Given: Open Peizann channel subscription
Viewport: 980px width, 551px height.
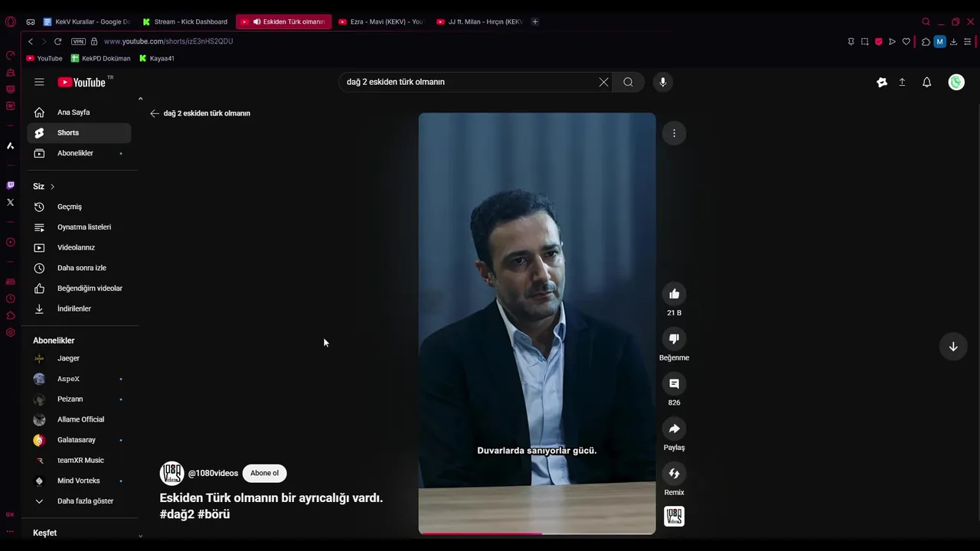Looking at the screenshot, I should tap(79, 399).
